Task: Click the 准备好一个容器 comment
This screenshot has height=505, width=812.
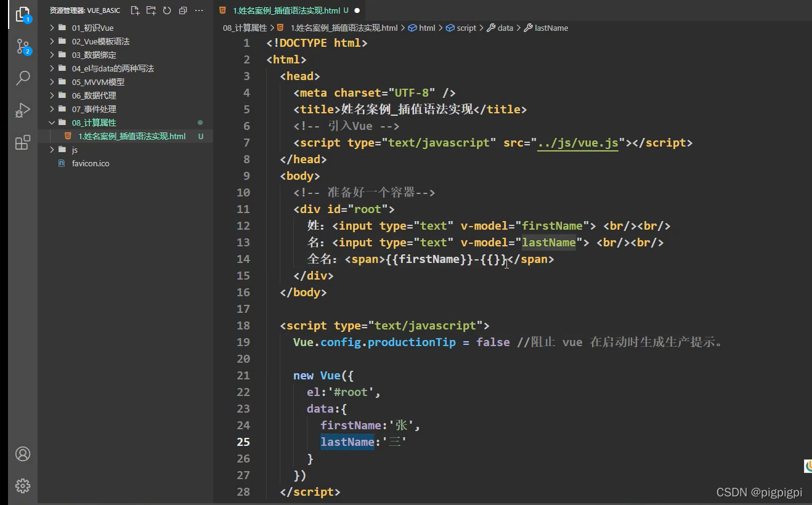Action: [x=364, y=193]
